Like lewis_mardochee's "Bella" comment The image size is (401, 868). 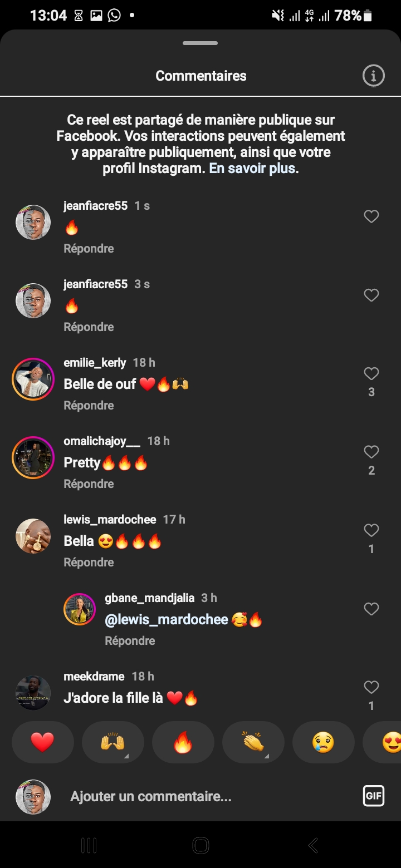(x=371, y=530)
